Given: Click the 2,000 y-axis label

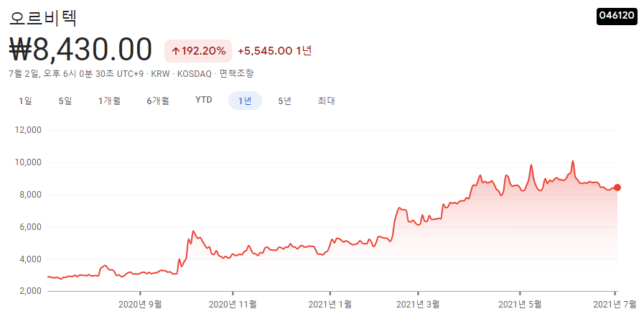Looking at the screenshot, I should tap(30, 291).
